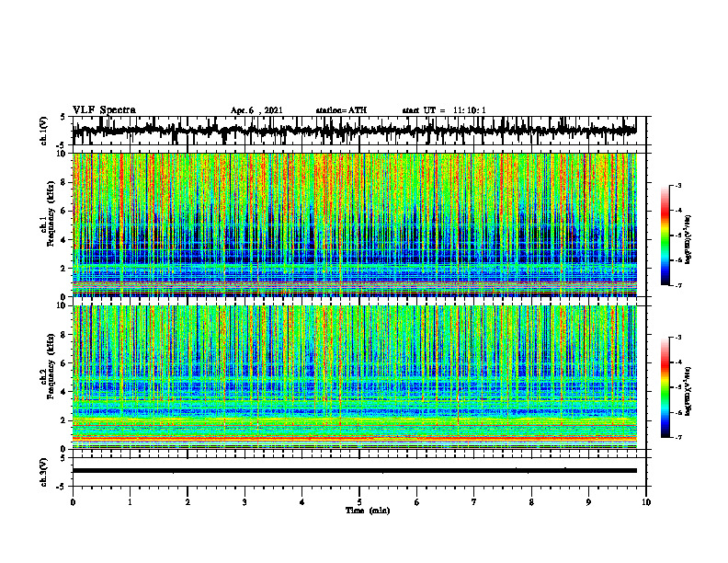Image resolution: width=728 pixels, height=563 pixels.
Task: Click the time axis tick label "9"
Action: (x=588, y=502)
